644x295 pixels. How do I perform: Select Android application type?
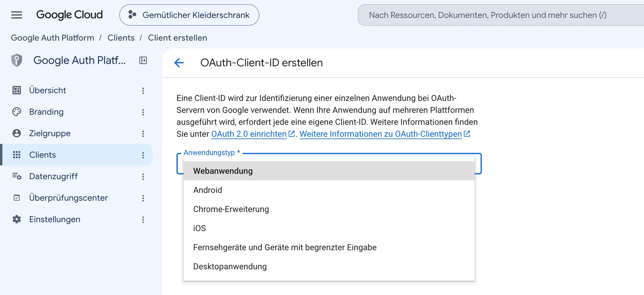329,190
